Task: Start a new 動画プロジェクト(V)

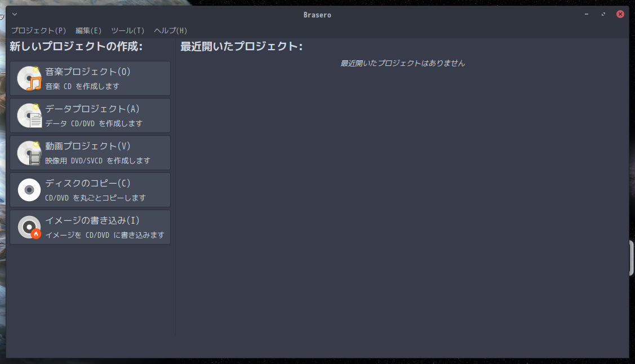Action: tap(90, 153)
